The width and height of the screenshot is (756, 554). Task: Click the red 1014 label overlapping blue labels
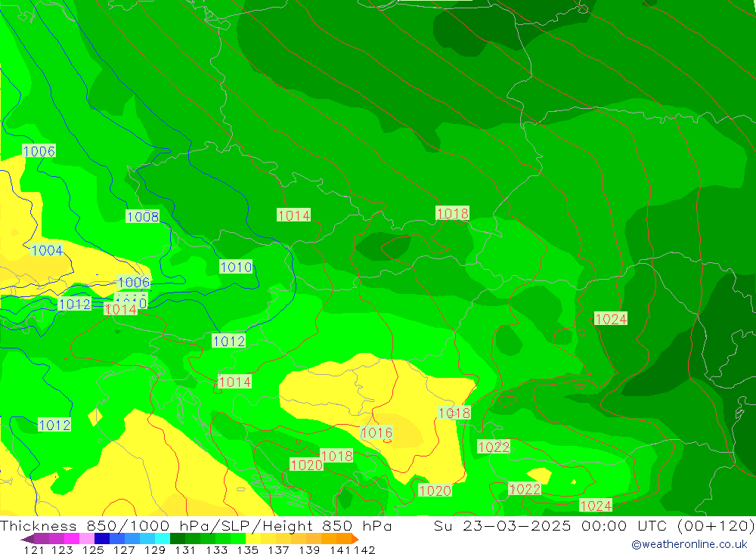coord(120,309)
